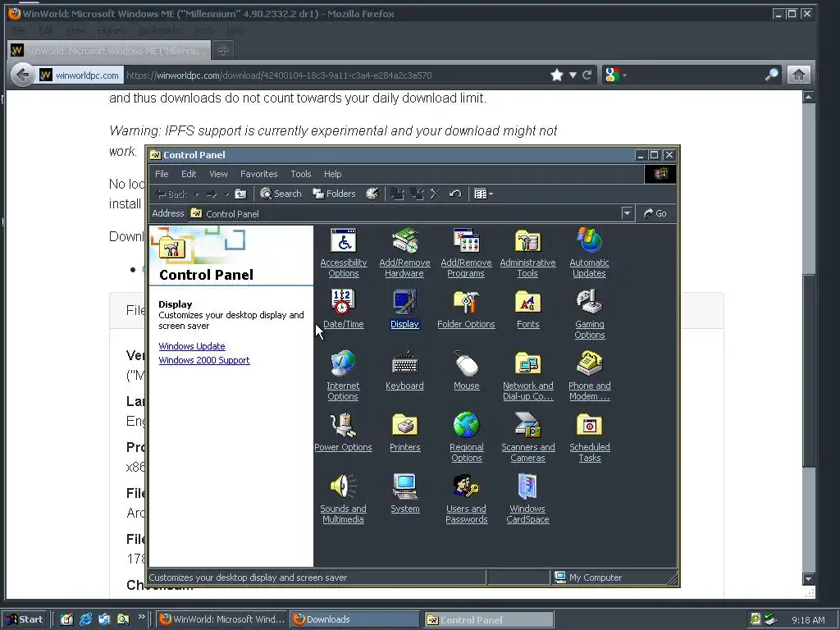Open Accessibility Options applet
Viewport: 840px width, 630px height.
click(344, 253)
